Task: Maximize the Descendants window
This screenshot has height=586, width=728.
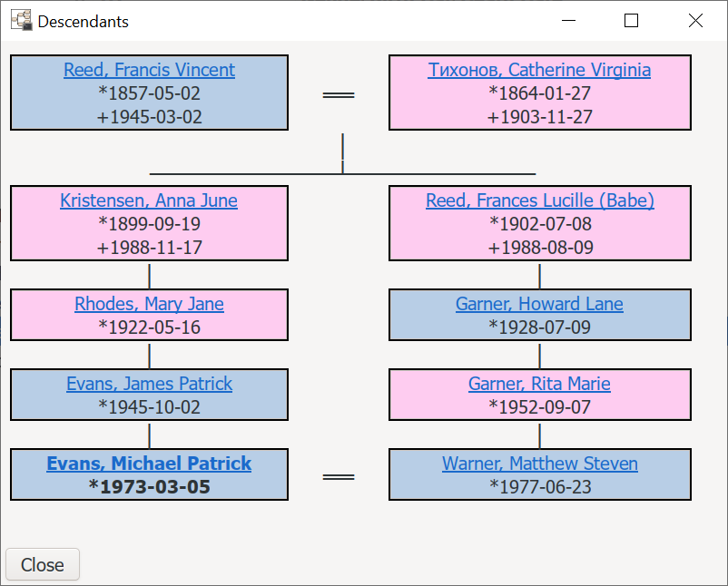Action: click(x=631, y=21)
